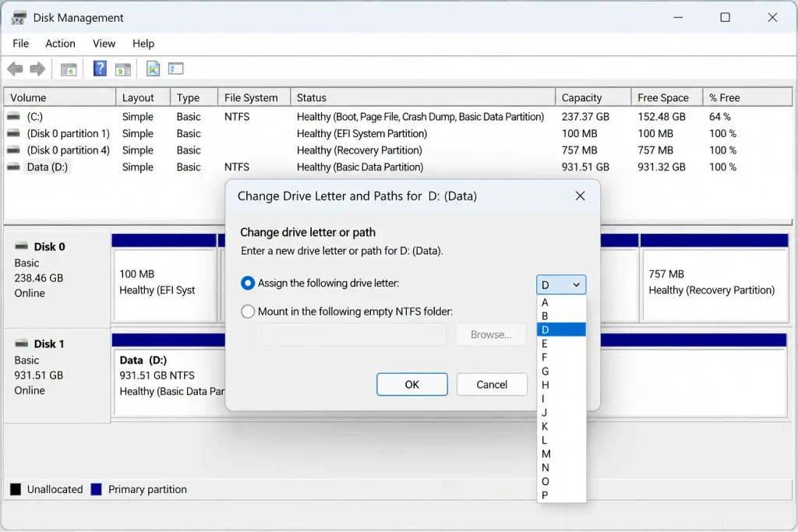798x532 pixels.
Task: Sort by the Status column header
Action: coord(423,97)
